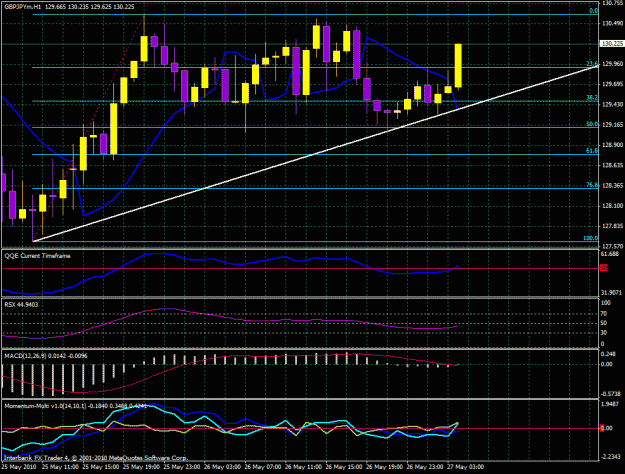This screenshot has height=474, width=625.
Task: Click the 1.9487 value on Momentum scale
Action: pyautogui.click(x=612, y=403)
